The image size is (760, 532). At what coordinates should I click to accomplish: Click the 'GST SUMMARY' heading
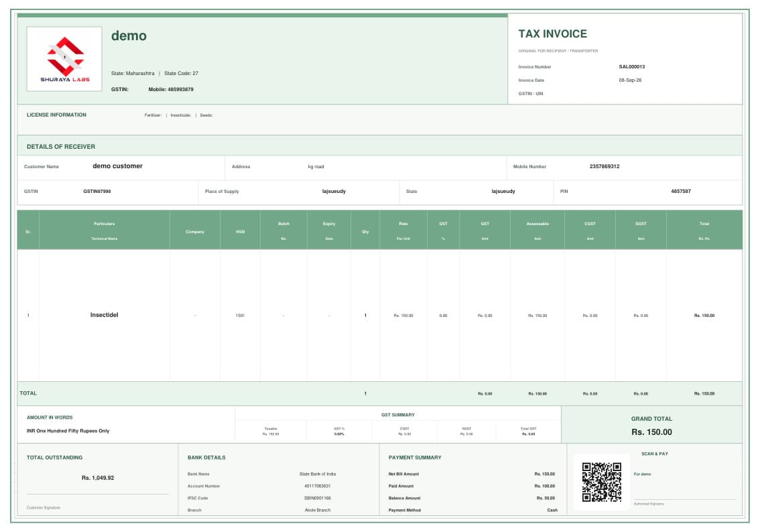tap(397, 415)
